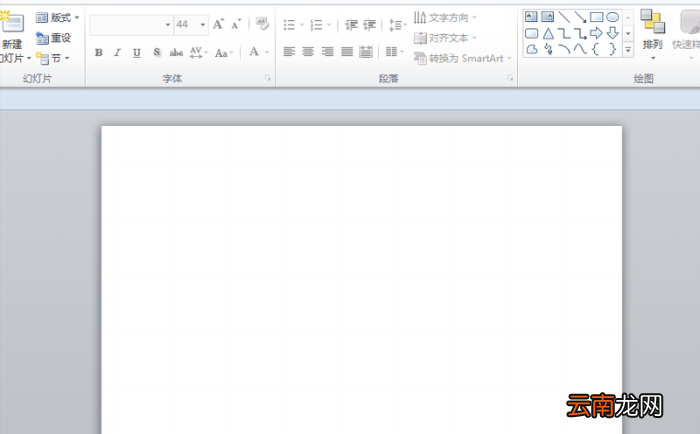Select the rectangle shape
Screen dimensions: 700x434
point(596,17)
